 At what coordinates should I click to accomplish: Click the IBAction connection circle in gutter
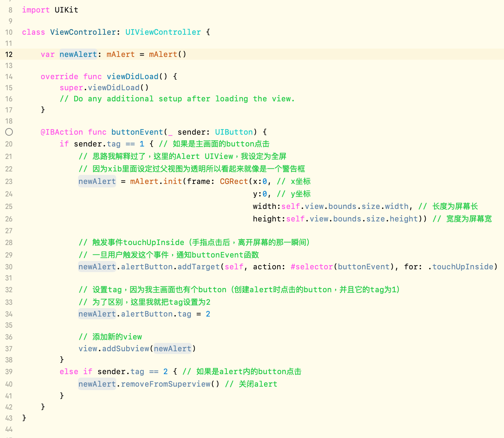point(9,132)
